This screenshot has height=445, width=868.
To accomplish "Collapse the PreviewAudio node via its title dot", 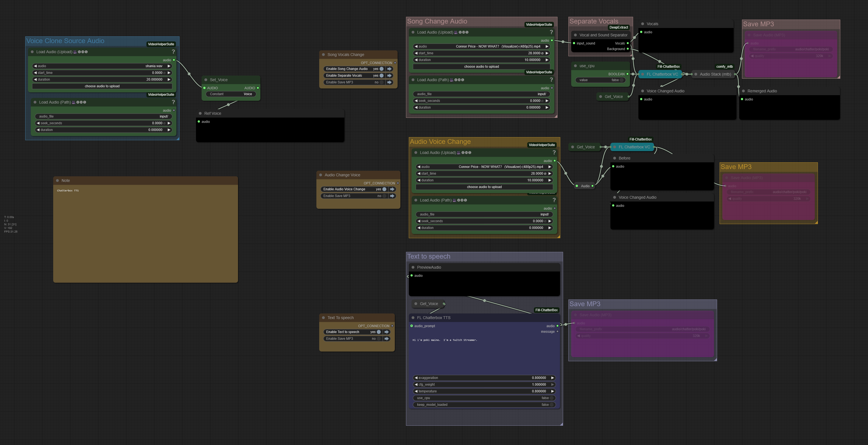I will pos(413,267).
